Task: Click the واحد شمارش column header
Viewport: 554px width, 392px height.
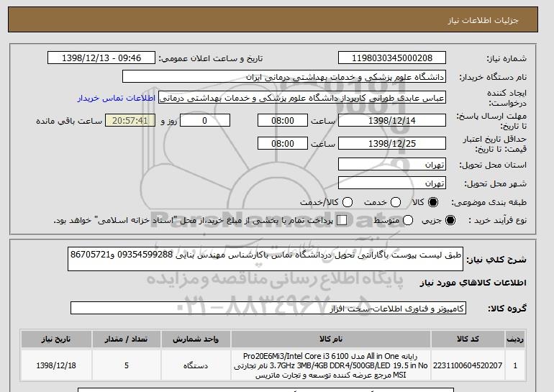Action: click(x=196, y=339)
